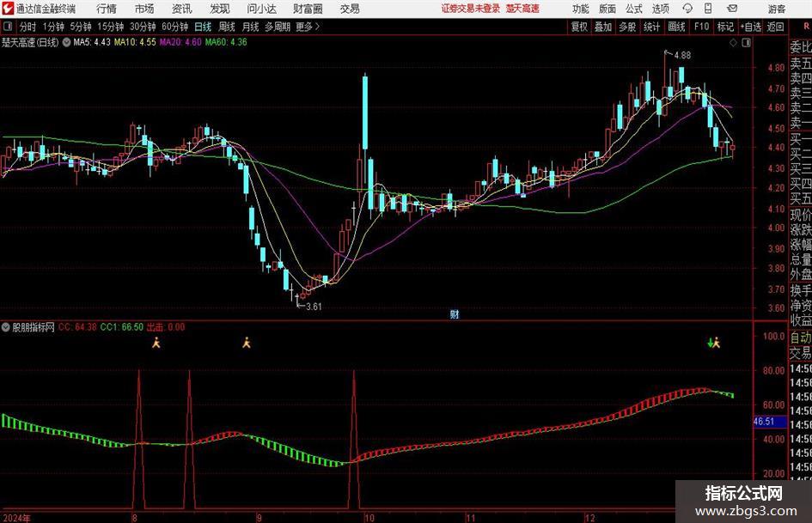Click the MA5: 4.43 indicator value
This screenshot has width=812, height=523.
[92, 42]
